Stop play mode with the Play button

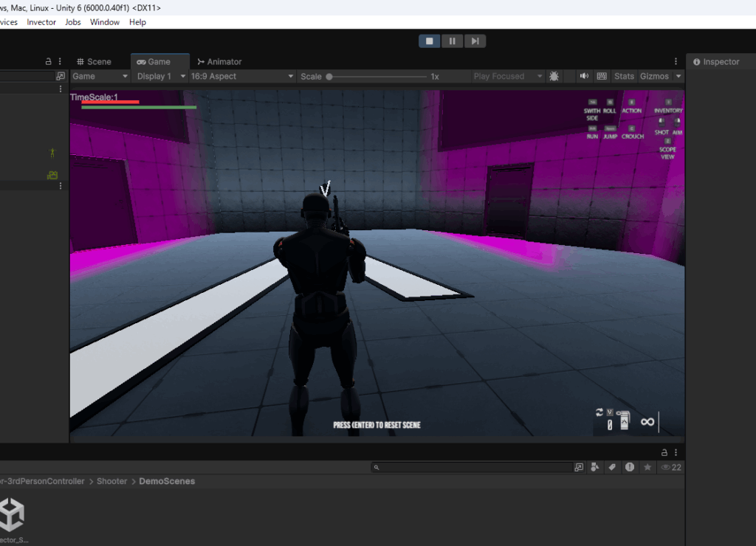(430, 41)
